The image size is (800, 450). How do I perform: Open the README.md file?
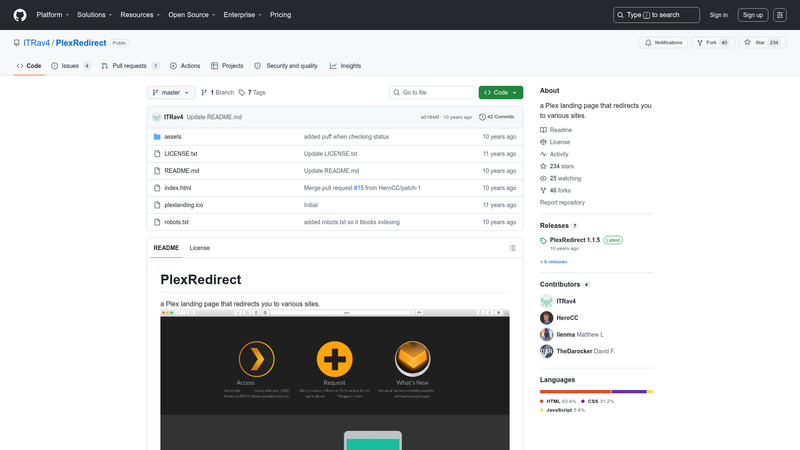(182, 171)
